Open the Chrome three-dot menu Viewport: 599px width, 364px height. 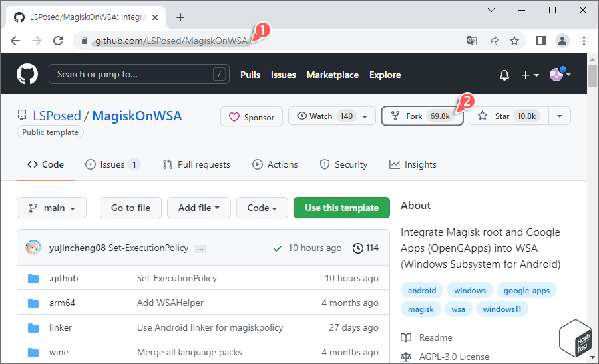point(584,41)
